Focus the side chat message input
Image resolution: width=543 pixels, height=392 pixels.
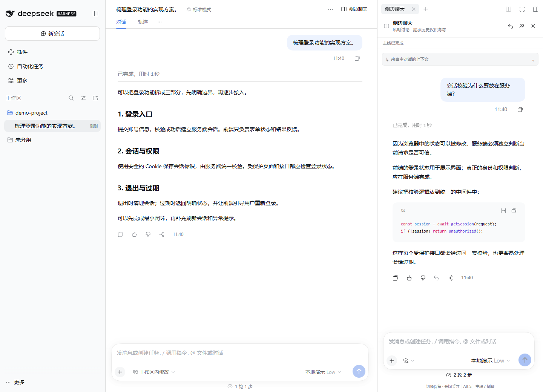tap(459, 341)
